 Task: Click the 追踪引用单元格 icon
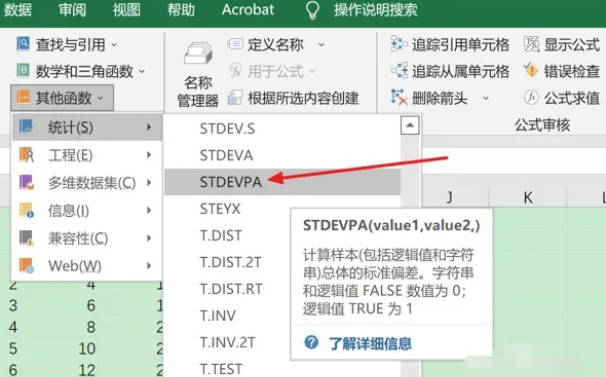pos(399,44)
